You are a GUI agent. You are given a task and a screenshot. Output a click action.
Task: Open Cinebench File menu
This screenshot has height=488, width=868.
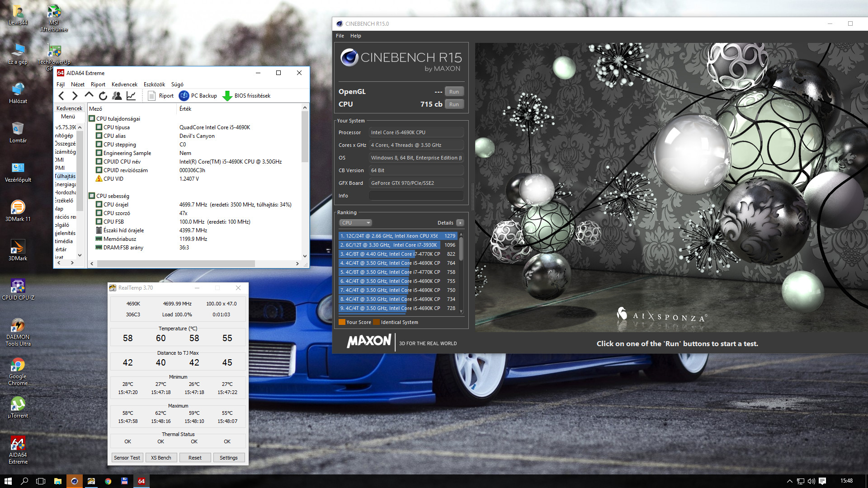click(340, 36)
